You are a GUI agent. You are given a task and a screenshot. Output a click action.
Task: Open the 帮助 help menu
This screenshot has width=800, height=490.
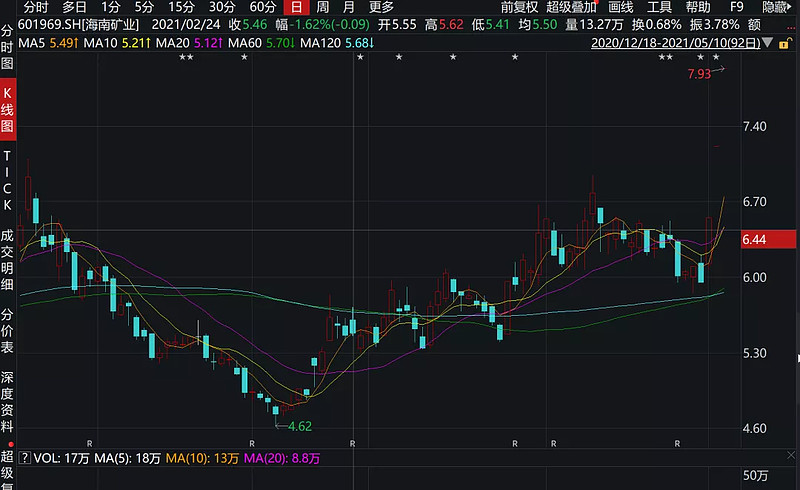click(698, 7)
